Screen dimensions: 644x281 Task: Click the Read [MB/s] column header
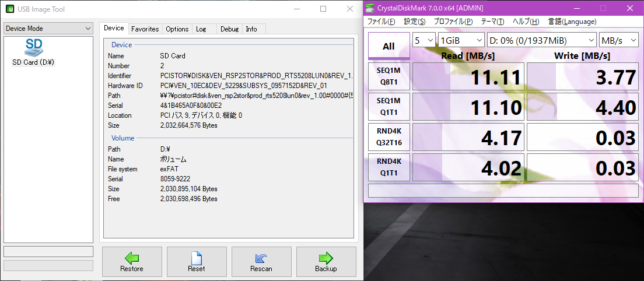(x=468, y=55)
